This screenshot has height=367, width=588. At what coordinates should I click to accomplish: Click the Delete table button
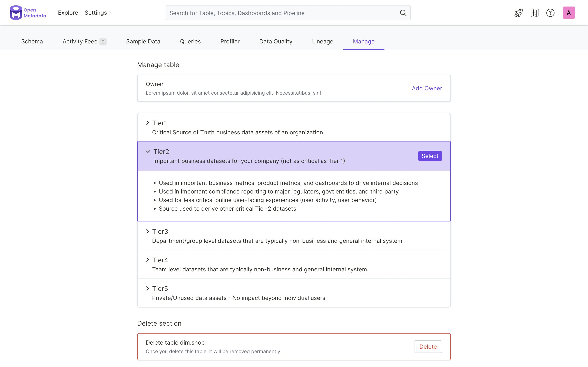click(428, 347)
